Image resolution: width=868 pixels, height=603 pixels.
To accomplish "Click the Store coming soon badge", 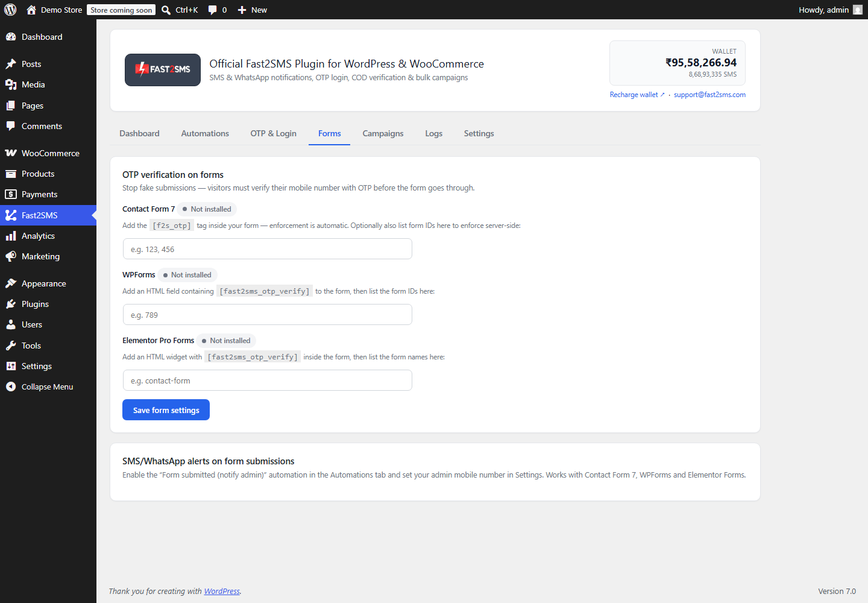I will [121, 10].
